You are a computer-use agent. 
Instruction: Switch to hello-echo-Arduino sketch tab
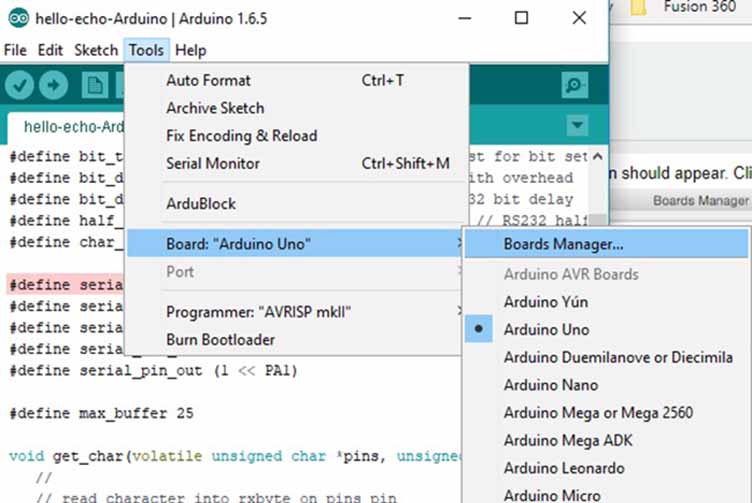(x=66, y=127)
